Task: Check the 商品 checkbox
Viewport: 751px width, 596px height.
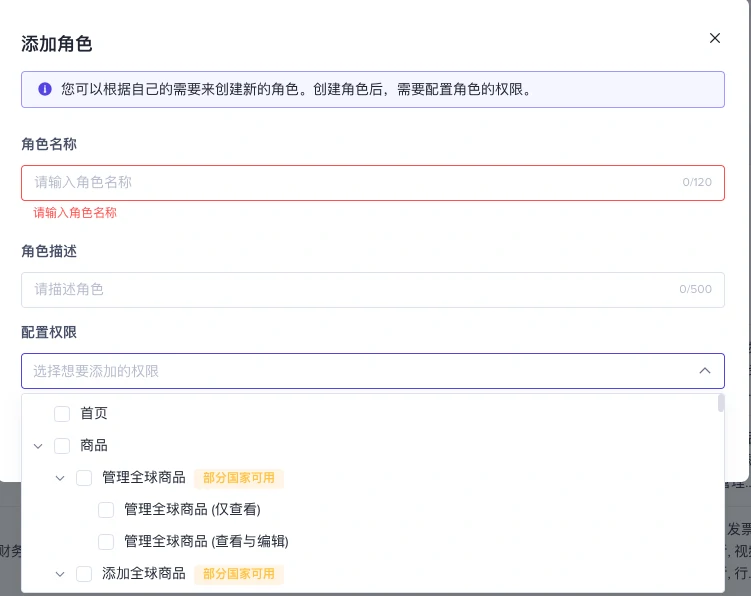Action: pyautogui.click(x=62, y=446)
